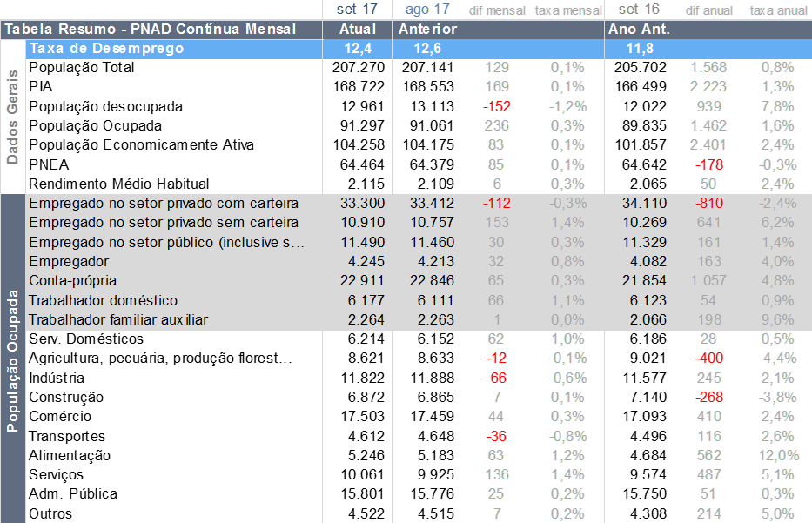Select Rendimento Médio value 2.115
The height and width of the screenshot is (523, 812).
click(366, 184)
